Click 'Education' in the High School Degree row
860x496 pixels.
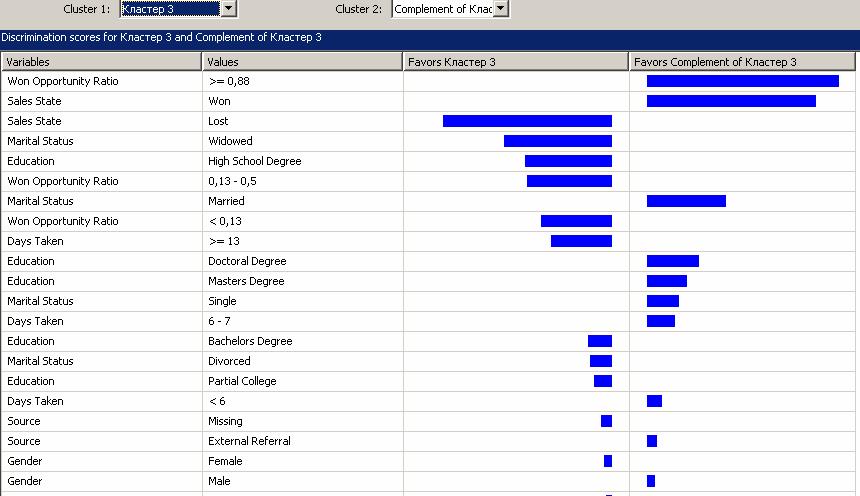[31, 161]
